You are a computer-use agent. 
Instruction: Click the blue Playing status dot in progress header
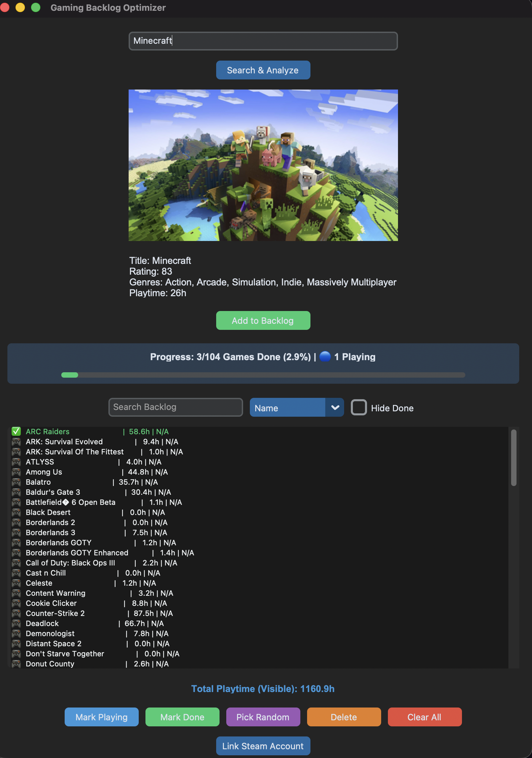pos(325,356)
